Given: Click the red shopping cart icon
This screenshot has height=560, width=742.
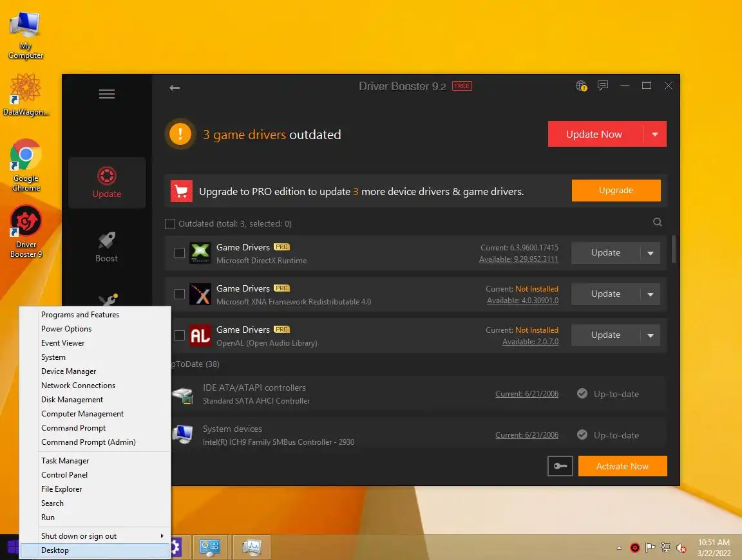Looking at the screenshot, I should click(x=181, y=191).
